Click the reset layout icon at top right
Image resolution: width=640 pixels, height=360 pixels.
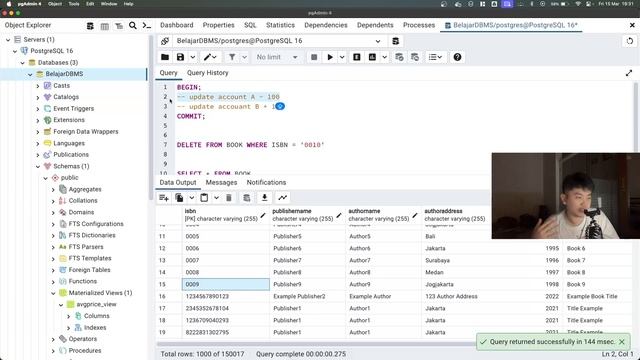click(630, 41)
